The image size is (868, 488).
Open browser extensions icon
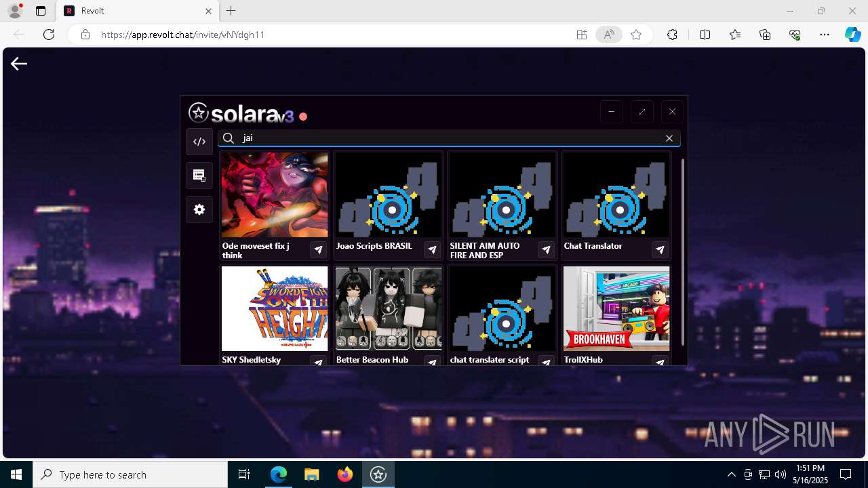click(672, 35)
